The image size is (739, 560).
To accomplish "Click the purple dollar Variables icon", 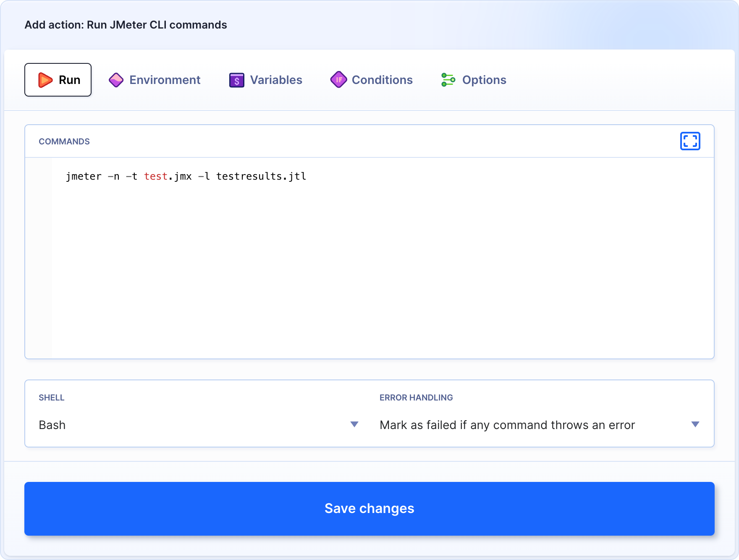I will coord(237,80).
